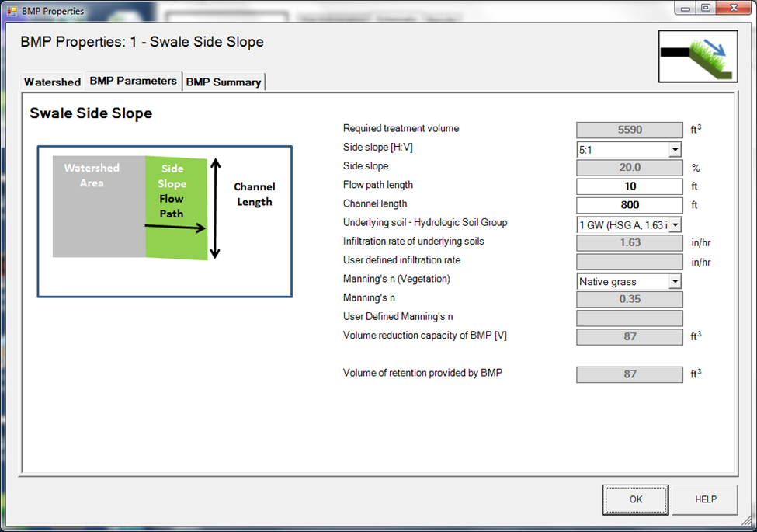This screenshot has width=757, height=532.
Task: Click the User defined infiltration rate field
Action: (629, 262)
